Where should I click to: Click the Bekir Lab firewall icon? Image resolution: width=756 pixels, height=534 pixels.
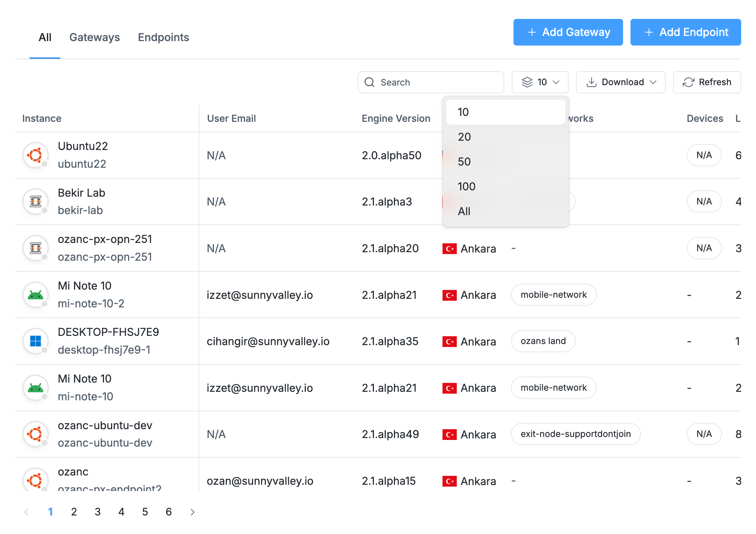tap(36, 201)
